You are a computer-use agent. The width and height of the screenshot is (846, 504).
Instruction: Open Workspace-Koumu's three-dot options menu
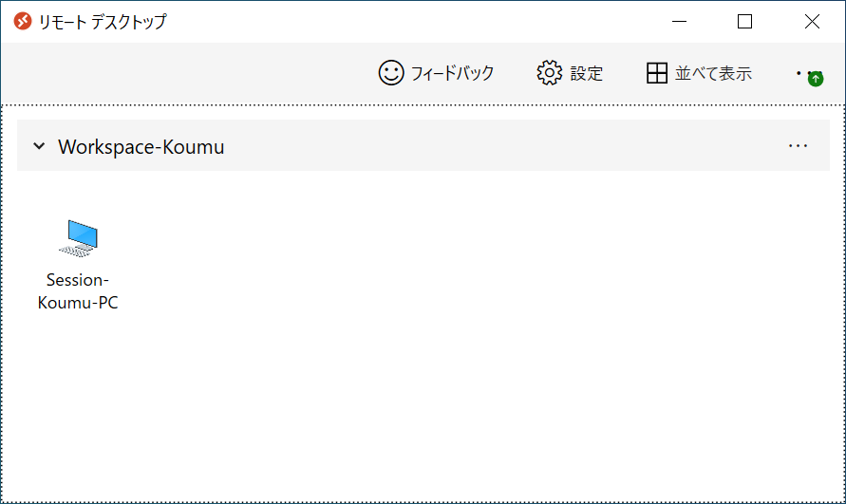tap(798, 146)
